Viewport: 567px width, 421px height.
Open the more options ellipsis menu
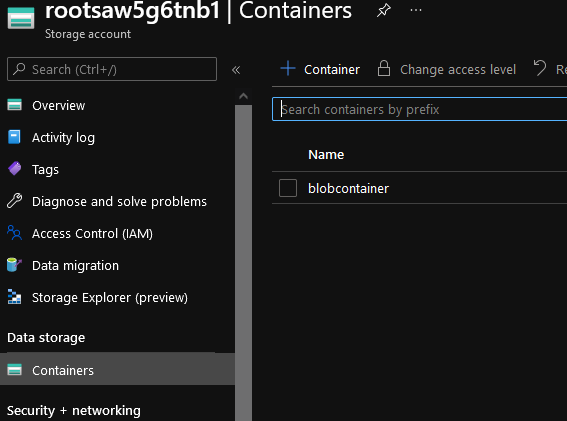[x=416, y=10]
